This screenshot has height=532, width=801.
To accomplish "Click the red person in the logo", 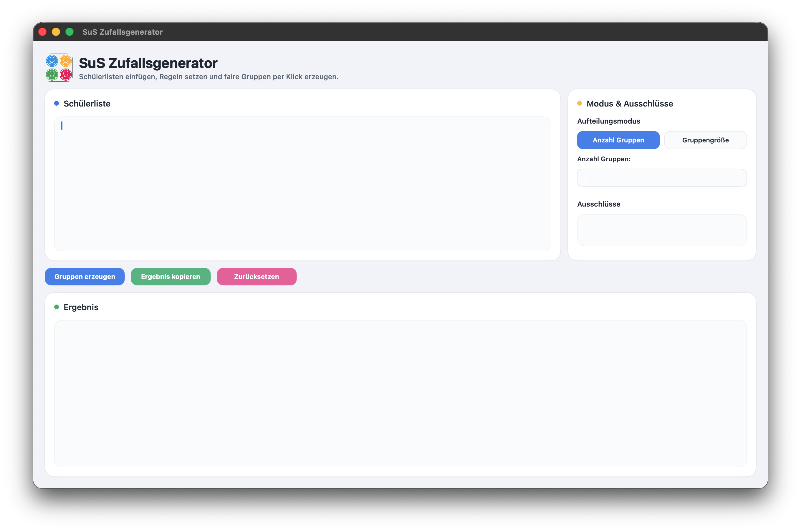I will (x=66, y=74).
